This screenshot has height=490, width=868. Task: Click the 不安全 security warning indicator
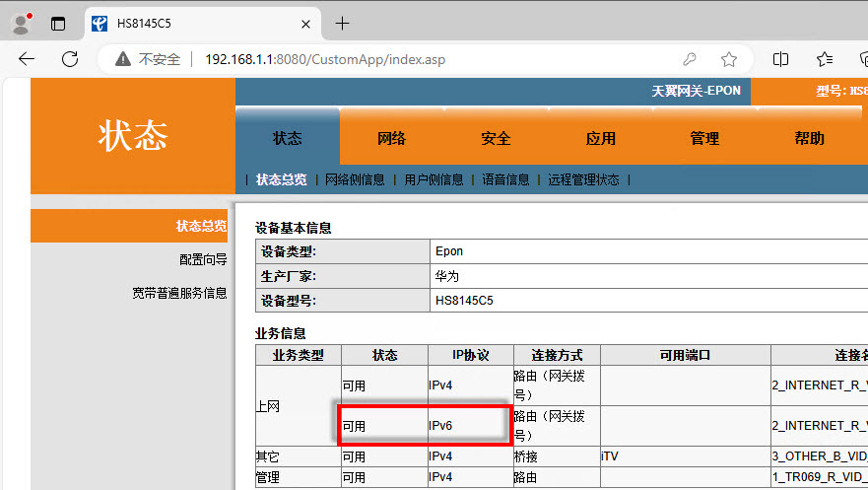pyautogui.click(x=148, y=59)
